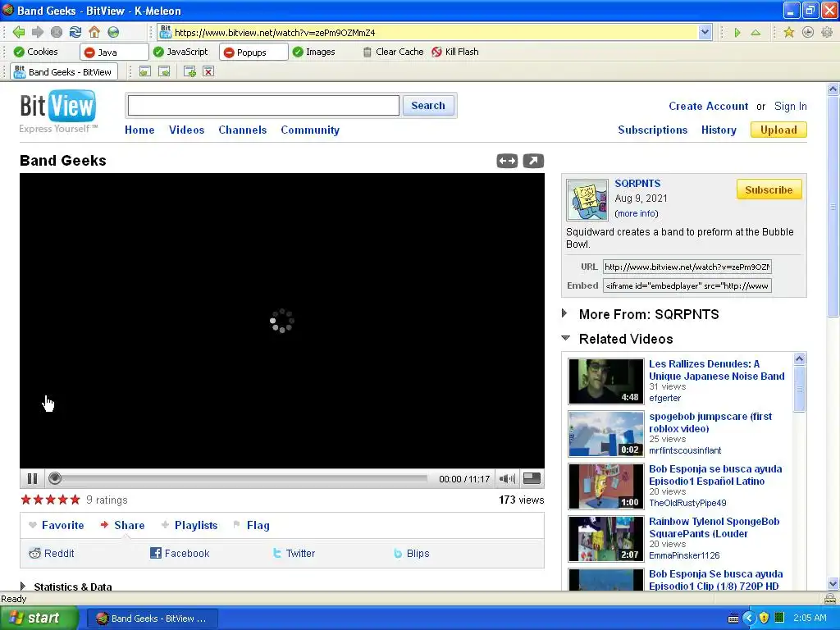Click the pop-out player arrow icon
The width and height of the screenshot is (840, 630).
click(533, 161)
